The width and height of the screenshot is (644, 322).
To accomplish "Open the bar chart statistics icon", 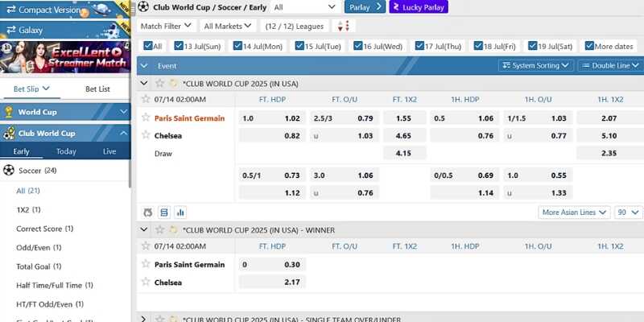I will [x=180, y=213].
